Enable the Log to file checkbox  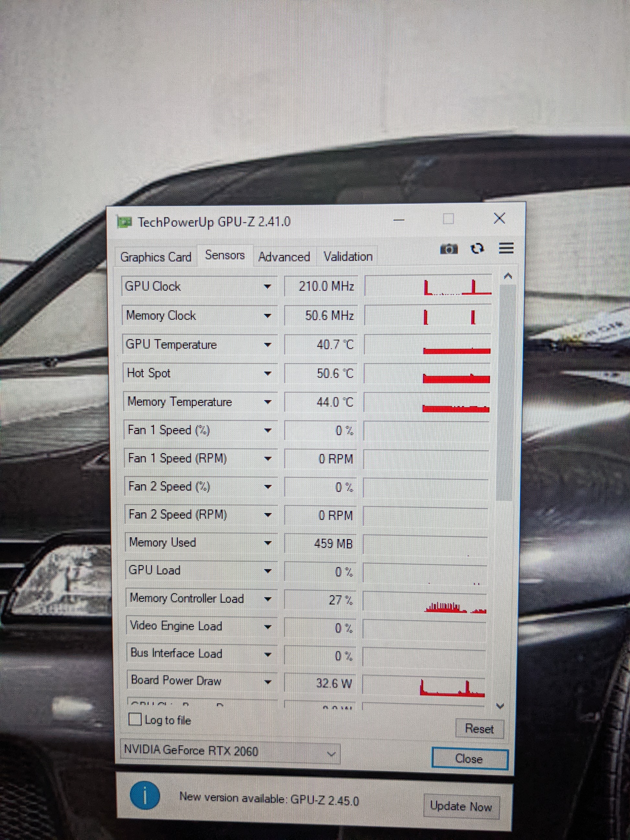click(135, 719)
